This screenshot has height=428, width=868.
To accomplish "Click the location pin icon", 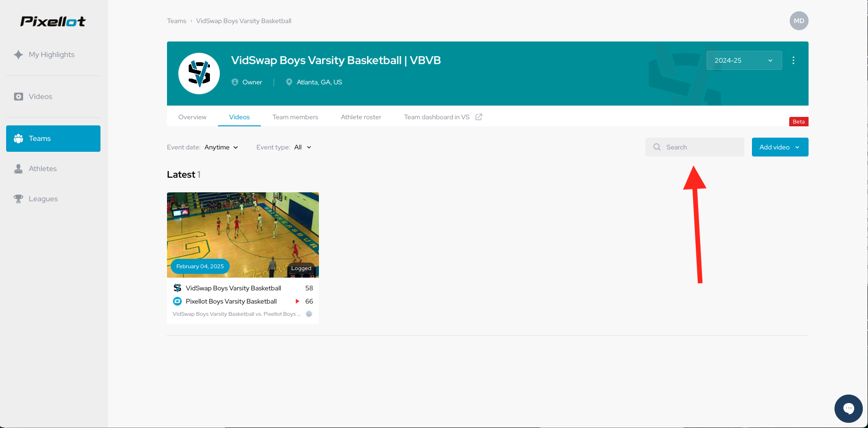I will coord(289,82).
